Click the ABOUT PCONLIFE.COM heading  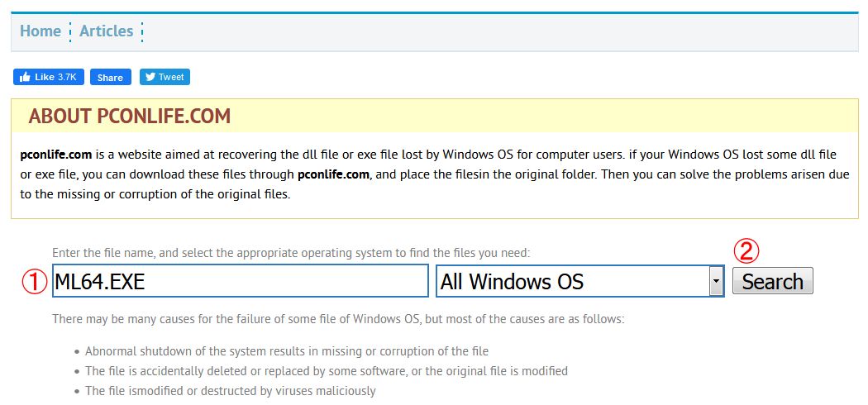point(130,117)
